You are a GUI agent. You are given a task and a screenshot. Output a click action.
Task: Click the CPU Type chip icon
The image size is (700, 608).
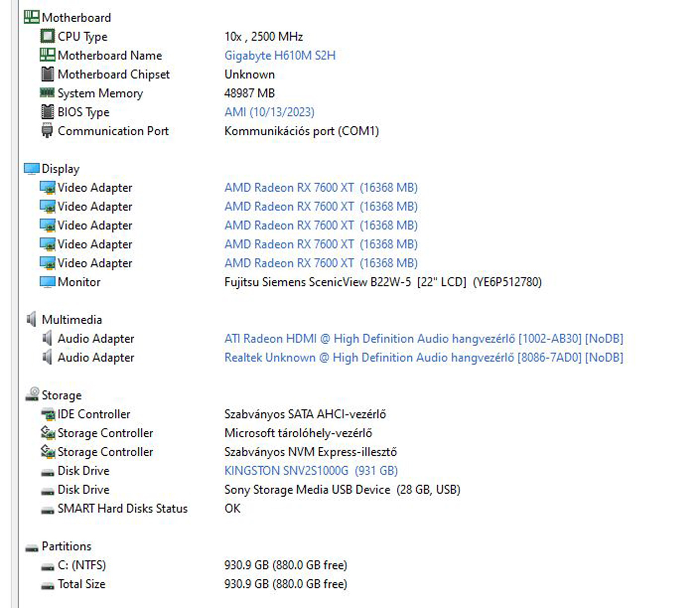[47, 36]
